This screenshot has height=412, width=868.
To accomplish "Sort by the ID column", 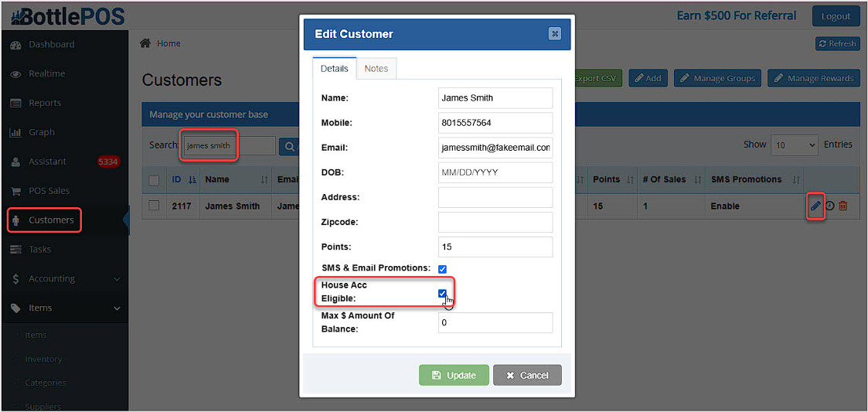I will [x=184, y=179].
